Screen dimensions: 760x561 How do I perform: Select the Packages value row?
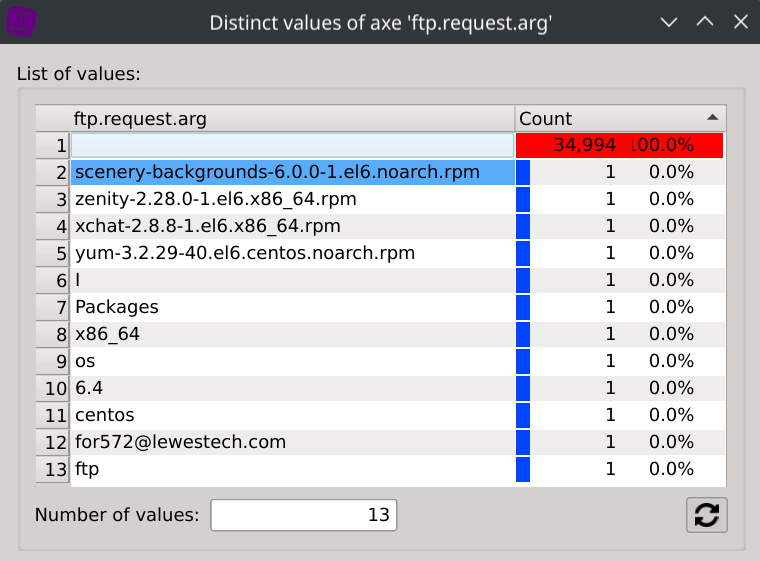117,307
